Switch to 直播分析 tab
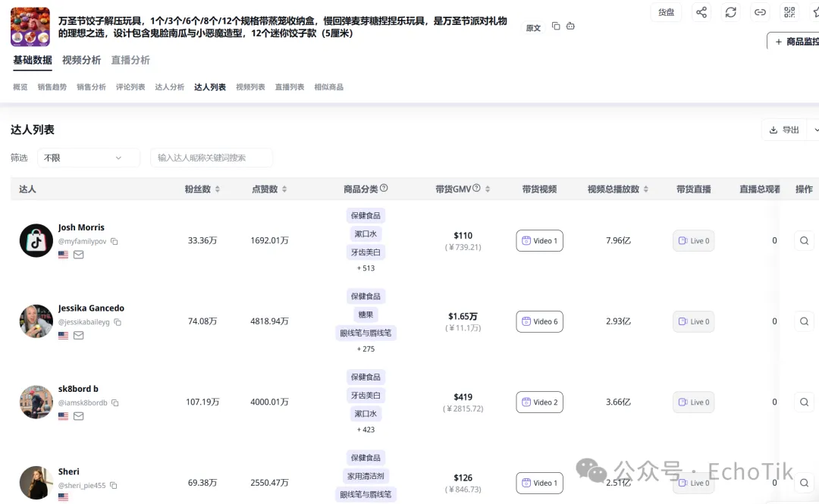 tap(130, 60)
